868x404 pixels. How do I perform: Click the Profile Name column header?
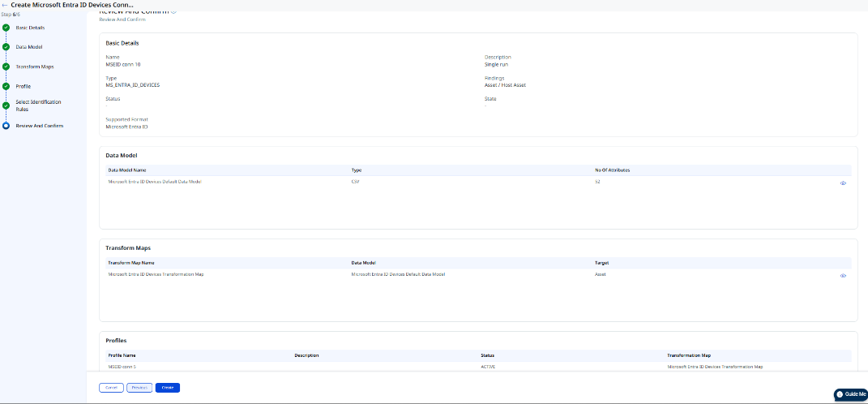[x=122, y=355]
